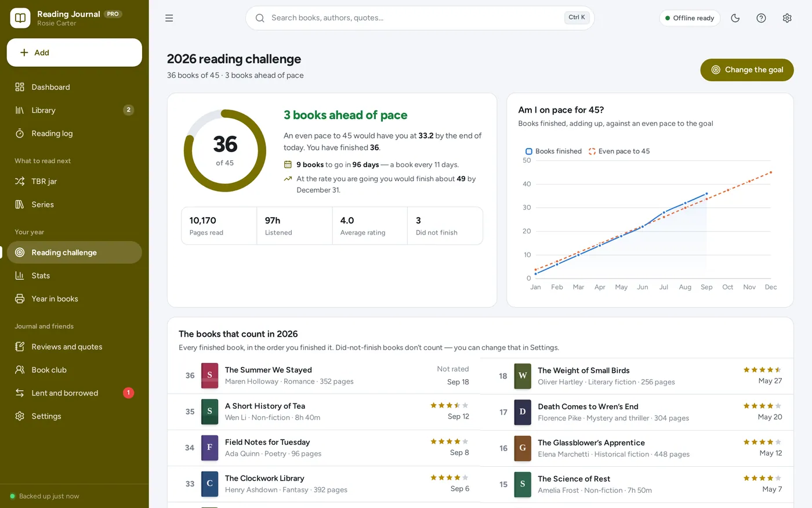Toggle the Books finished chart legend
This screenshot has width=812, height=508.
[553, 152]
